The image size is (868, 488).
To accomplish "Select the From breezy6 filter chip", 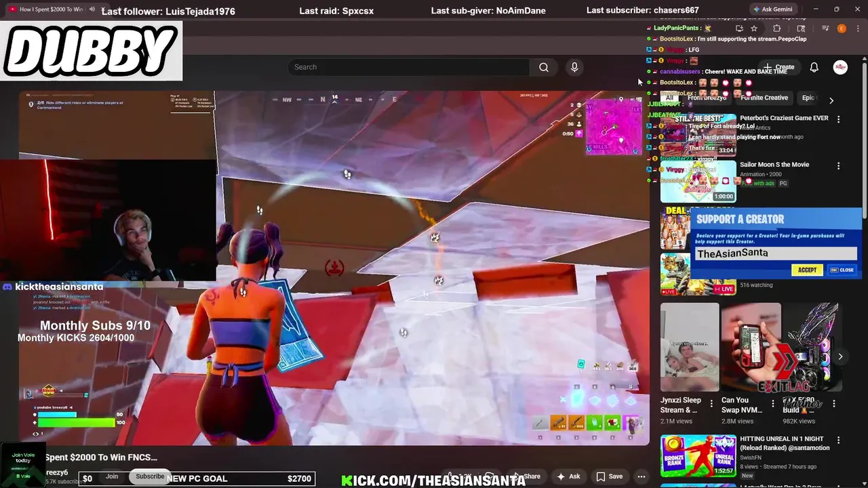I will coord(707,98).
